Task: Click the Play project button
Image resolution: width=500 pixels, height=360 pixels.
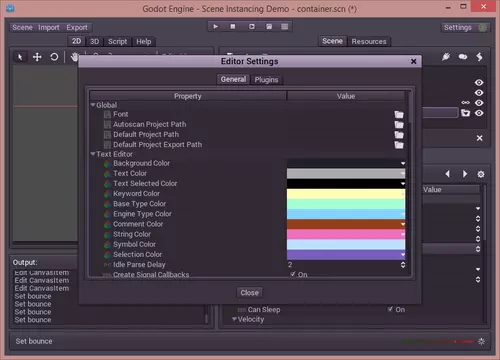Action: (x=216, y=27)
